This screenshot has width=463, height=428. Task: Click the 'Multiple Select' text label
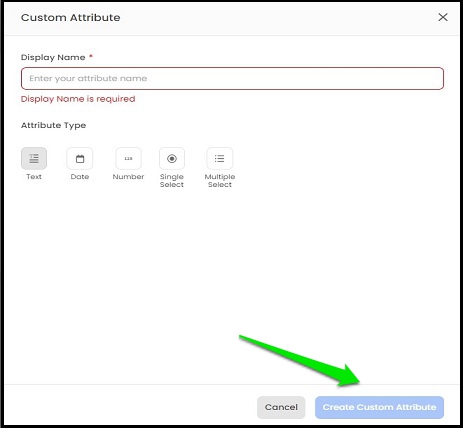tap(220, 181)
